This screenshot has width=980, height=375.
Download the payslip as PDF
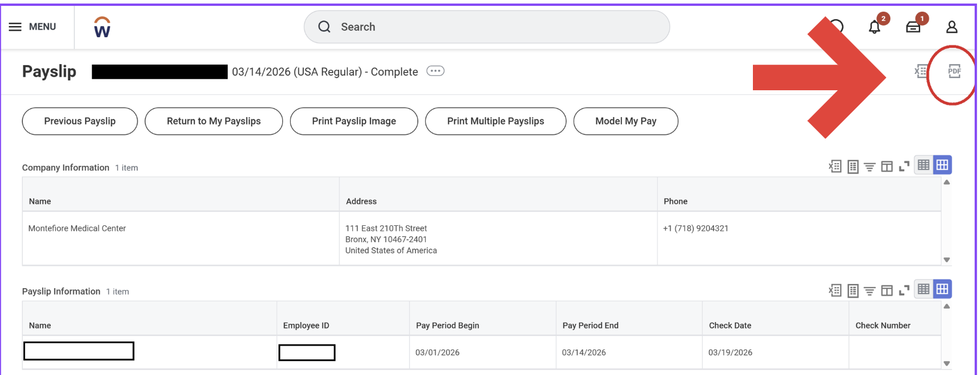[954, 72]
